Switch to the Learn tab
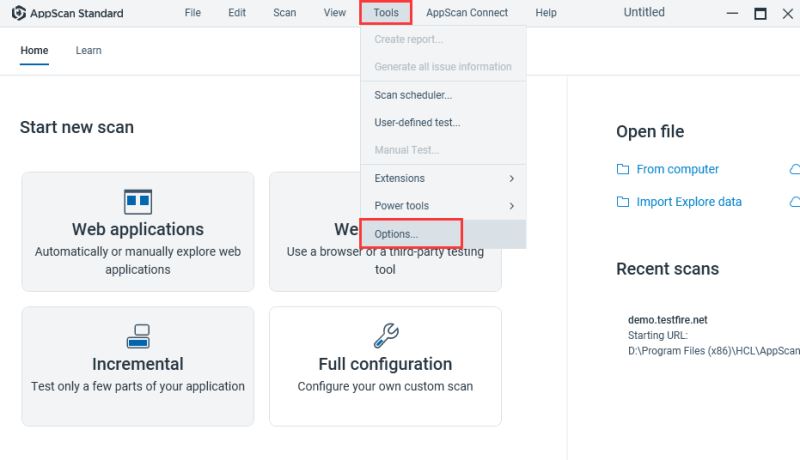The height and width of the screenshot is (460, 800). coord(89,50)
